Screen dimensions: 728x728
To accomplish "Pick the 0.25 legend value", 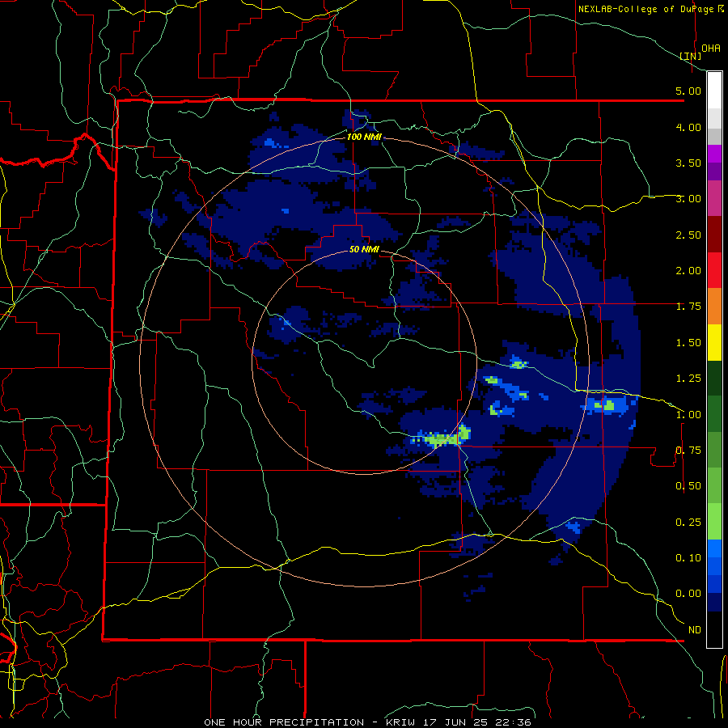I will [688, 523].
